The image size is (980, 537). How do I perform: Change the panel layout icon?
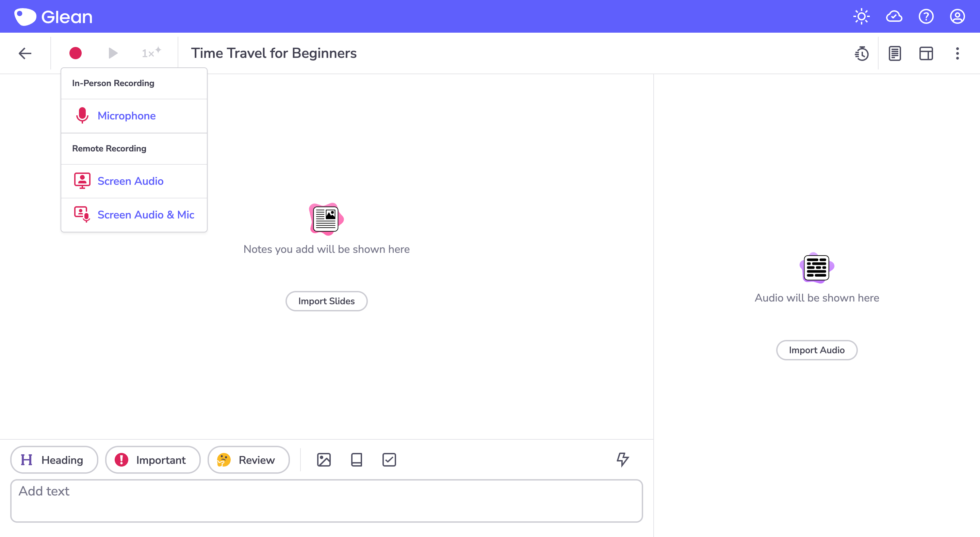click(926, 53)
